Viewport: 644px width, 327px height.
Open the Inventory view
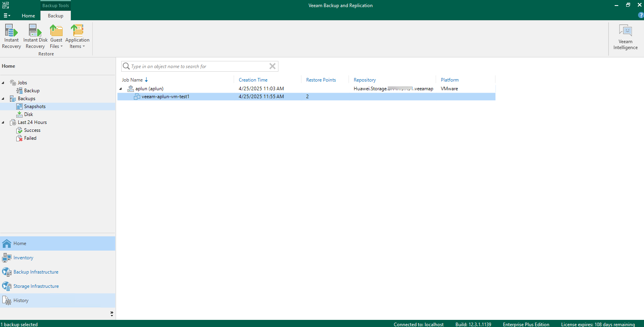click(x=58, y=258)
